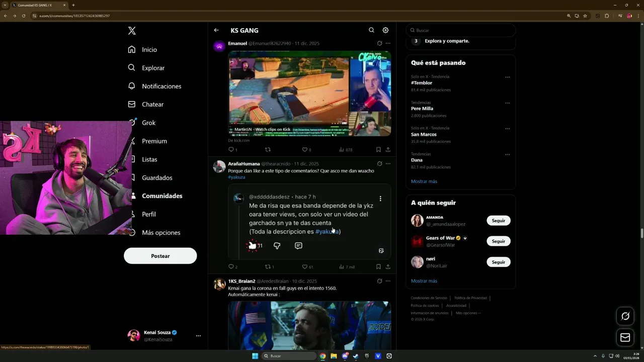Open more options on Emanuel's post
The height and width of the screenshot is (362, 644).
(388, 43)
